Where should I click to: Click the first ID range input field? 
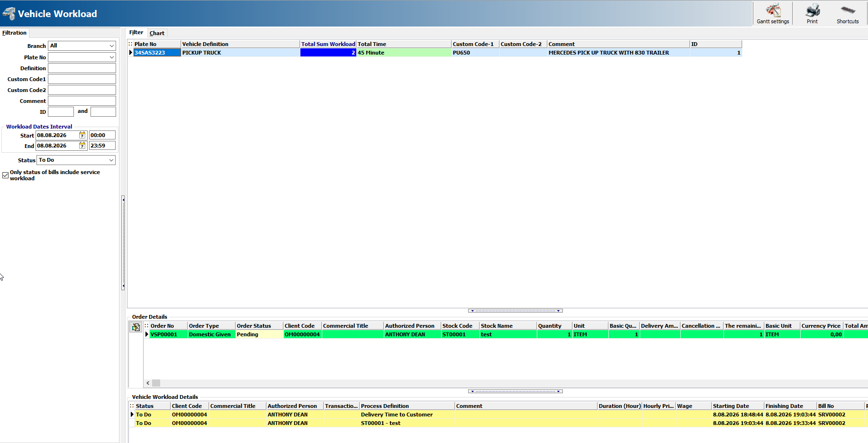[61, 112]
